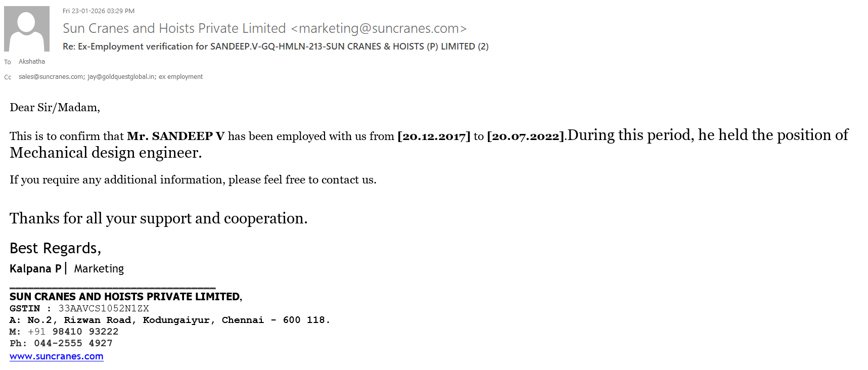Click the 'ex employment' Cc recipient
This screenshot has width=868, height=370.
(180, 77)
